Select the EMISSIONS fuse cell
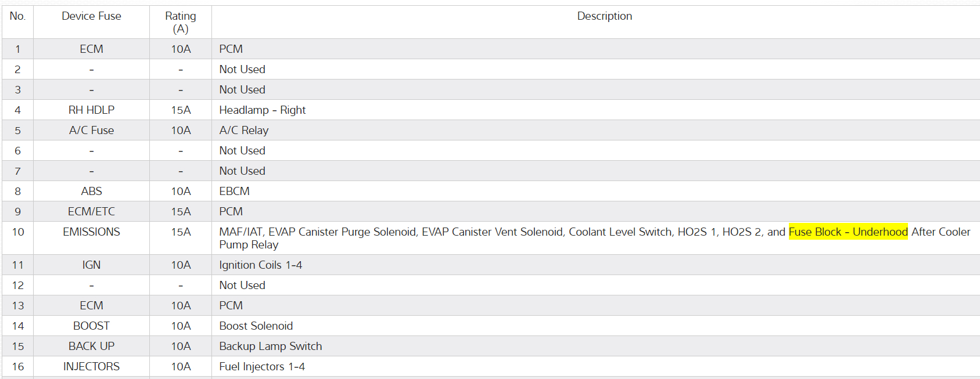 pos(91,232)
